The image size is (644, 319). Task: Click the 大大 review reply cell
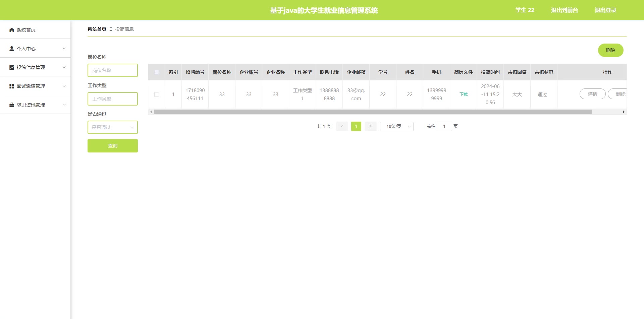click(517, 94)
